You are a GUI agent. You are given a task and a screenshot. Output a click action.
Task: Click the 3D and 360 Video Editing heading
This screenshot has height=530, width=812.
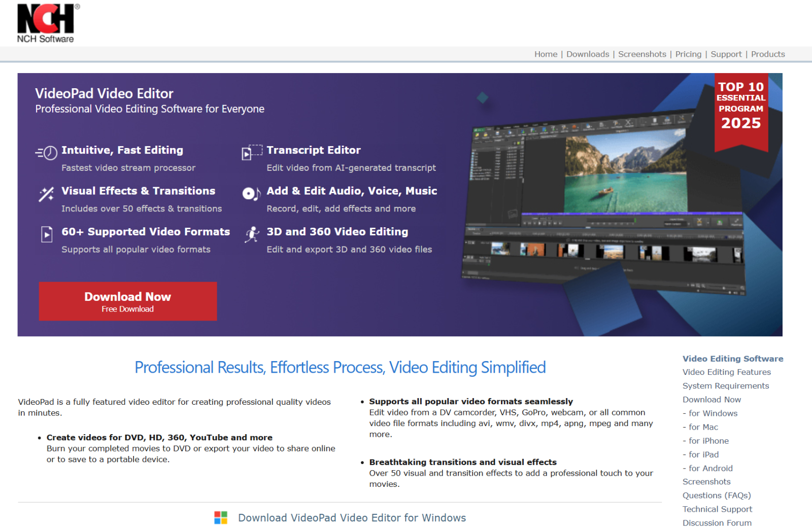(x=337, y=232)
